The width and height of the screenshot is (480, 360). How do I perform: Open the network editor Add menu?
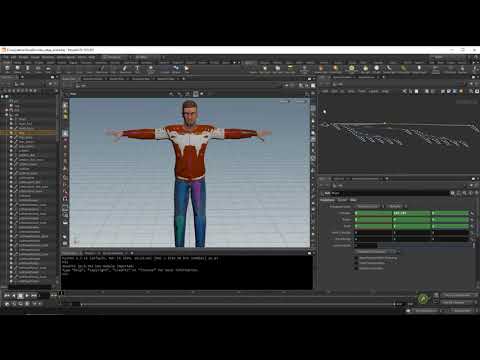pos(325,91)
